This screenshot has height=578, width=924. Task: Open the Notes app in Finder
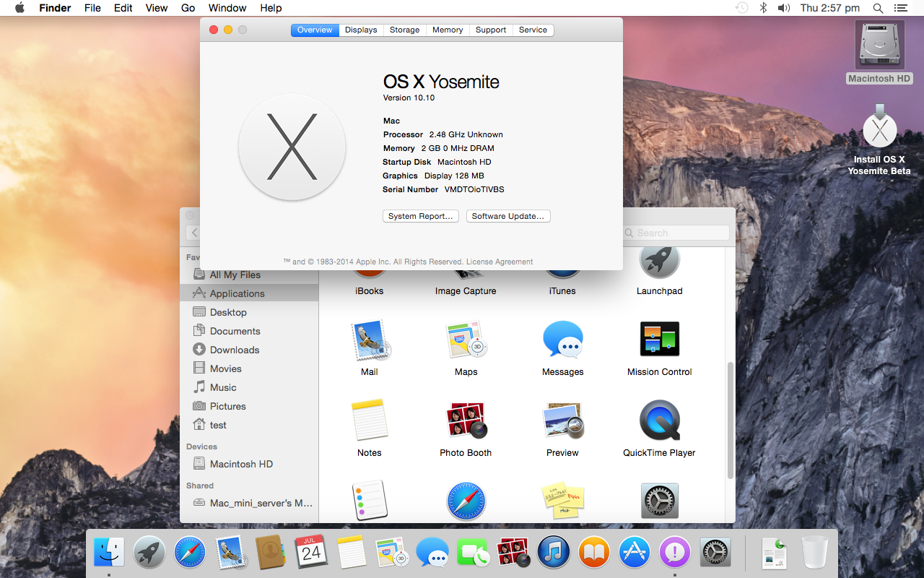[x=370, y=420]
